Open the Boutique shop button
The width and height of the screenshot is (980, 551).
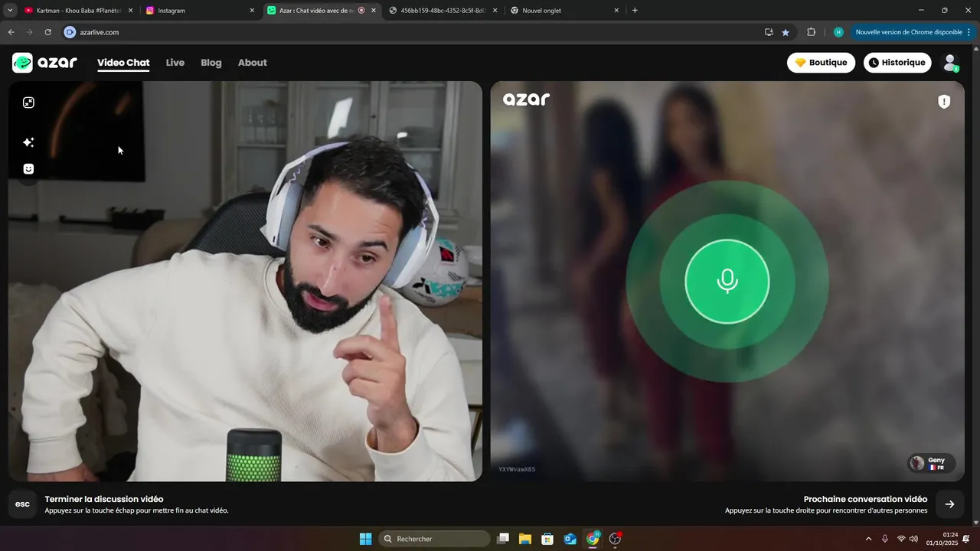(821, 63)
